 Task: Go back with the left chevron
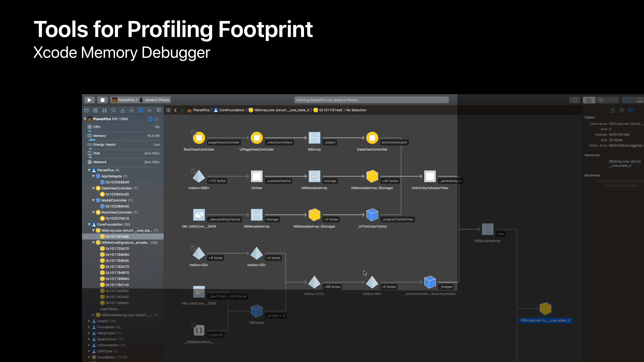(175, 110)
